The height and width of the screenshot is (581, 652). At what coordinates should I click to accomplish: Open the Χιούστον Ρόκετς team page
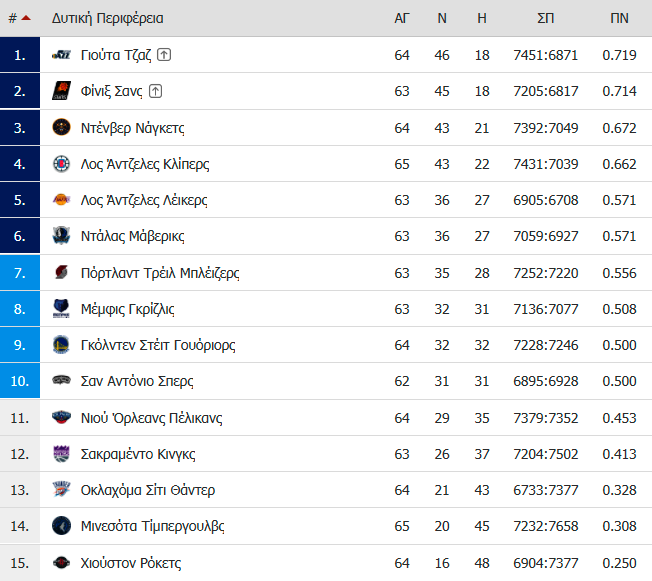coord(131,563)
